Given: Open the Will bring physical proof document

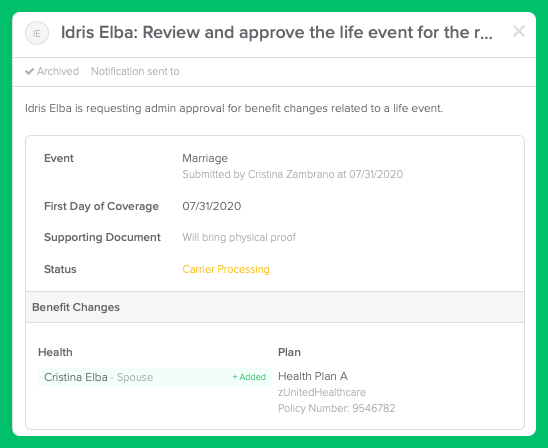Looking at the screenshot, I should pos(239,237).
